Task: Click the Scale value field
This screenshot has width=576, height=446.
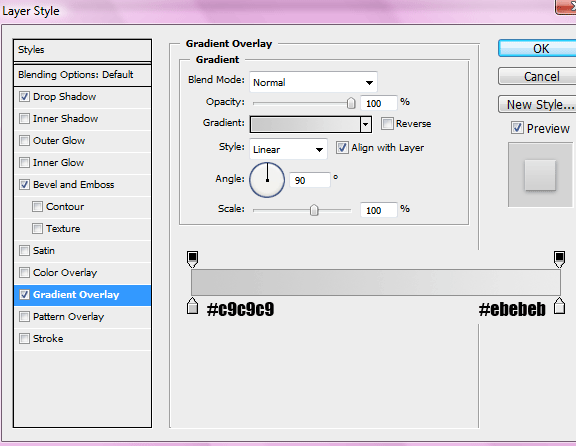Action: click(x=379, y=210)
